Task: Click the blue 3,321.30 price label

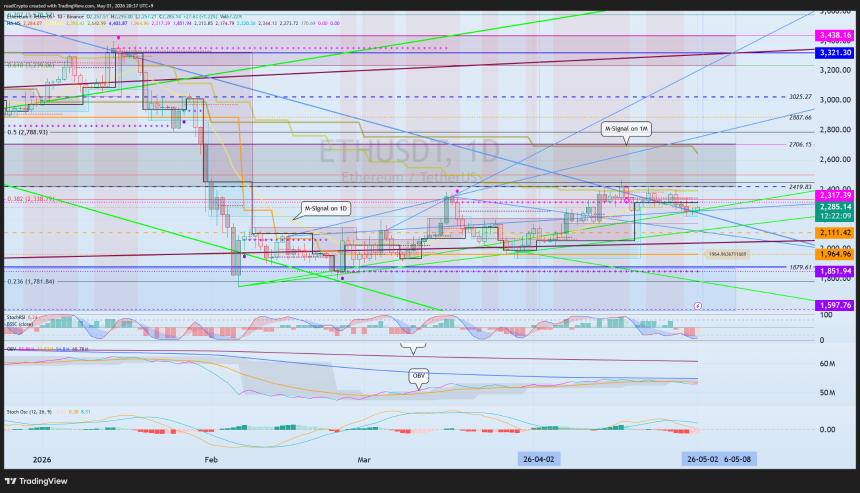Action: [835, 53]
